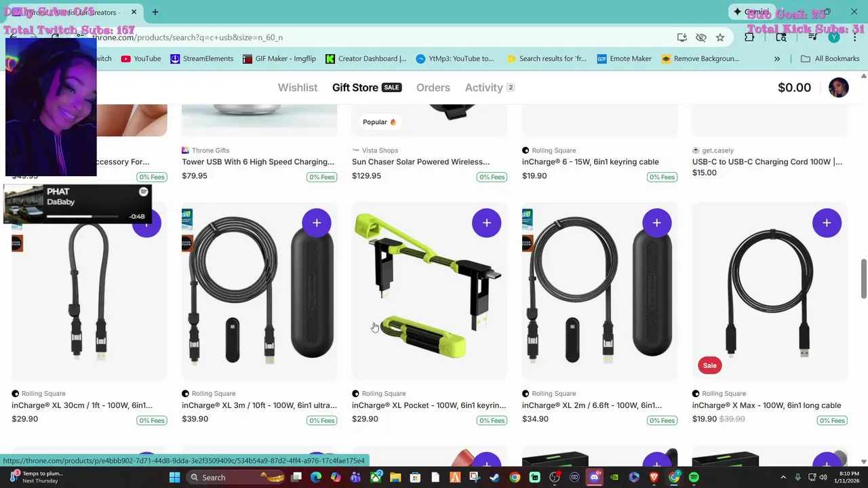This screenshot has width=868, height=488.
Task: Add inCharge XL 2m/6.6ft cable with plus button
Action: pyautogui.click(x=657, y=223)
